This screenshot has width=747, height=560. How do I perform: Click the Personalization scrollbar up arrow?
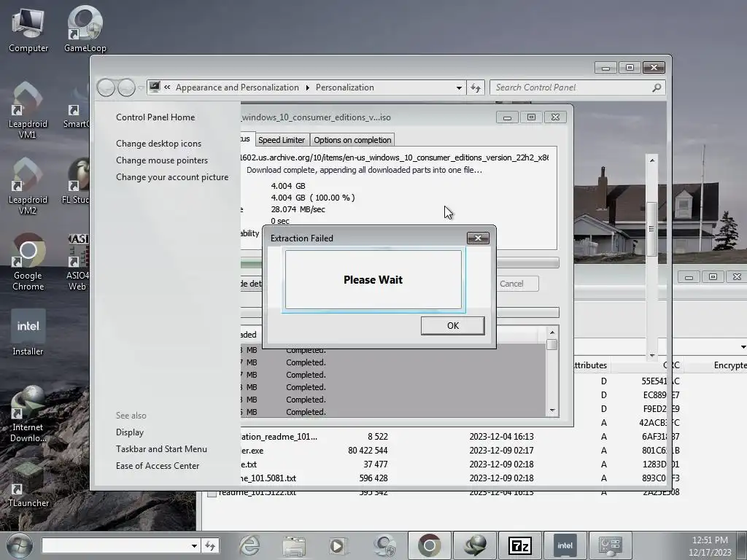tap(651, 160)
